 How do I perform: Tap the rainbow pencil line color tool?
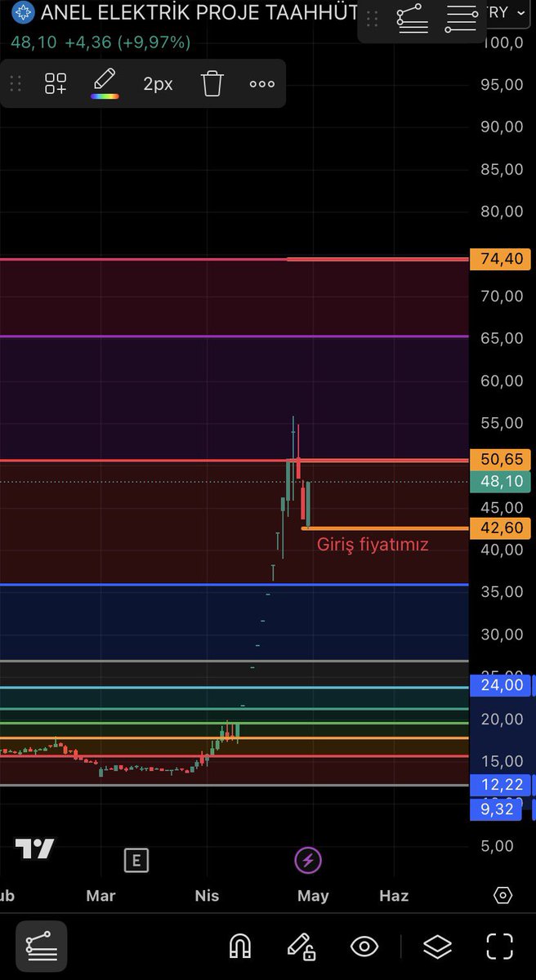pos(105,83)
